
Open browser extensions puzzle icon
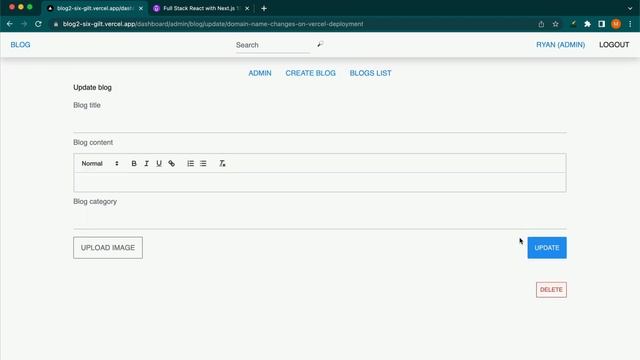click(587, 24)
